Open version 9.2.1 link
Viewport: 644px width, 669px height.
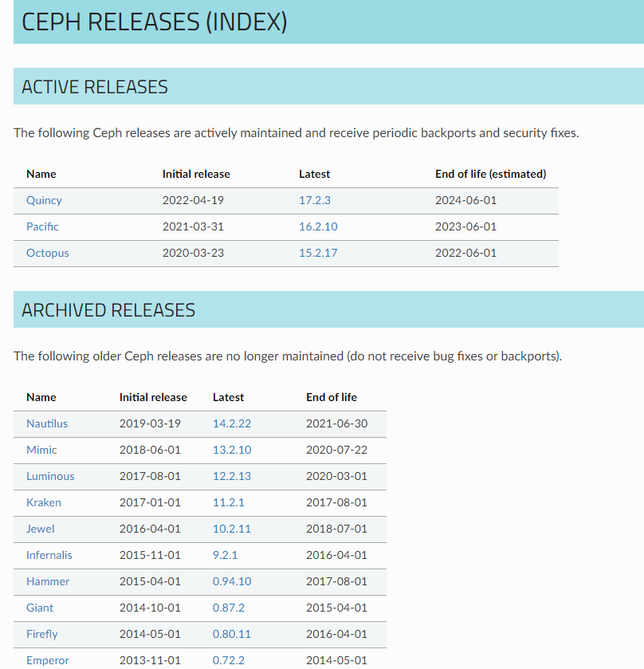(x=226, y=555)
